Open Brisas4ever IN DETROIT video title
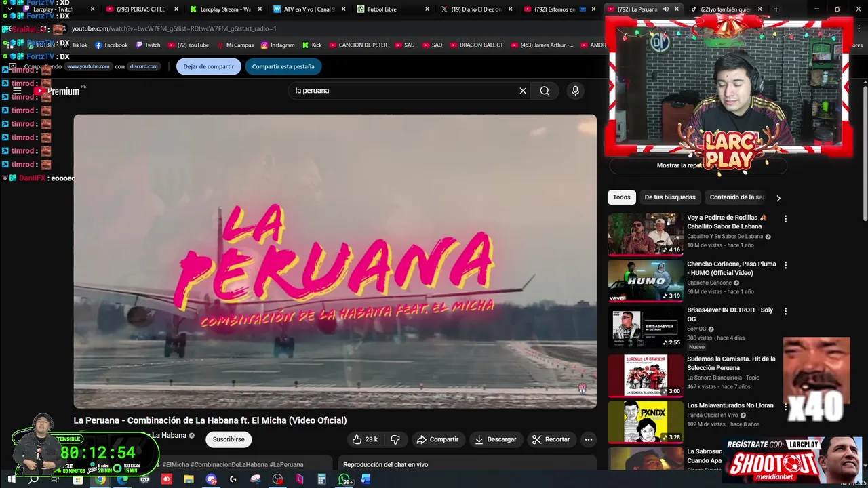868x488 pixels. tap(730, 314)
